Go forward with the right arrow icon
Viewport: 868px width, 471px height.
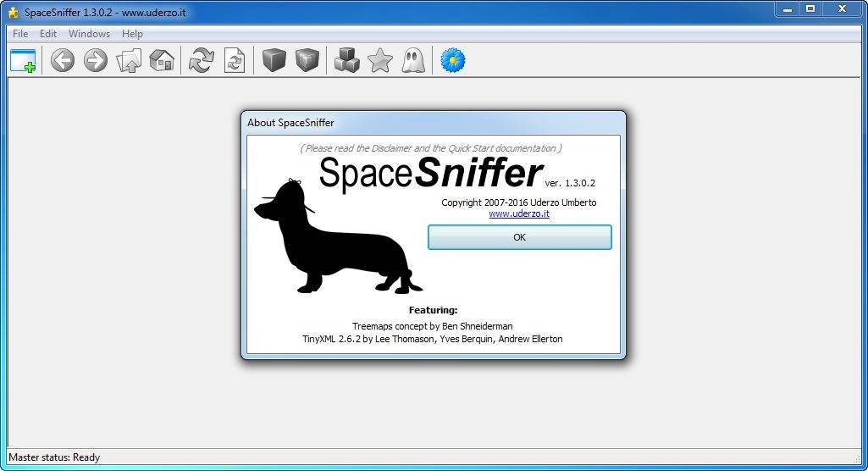pos(96,60)
